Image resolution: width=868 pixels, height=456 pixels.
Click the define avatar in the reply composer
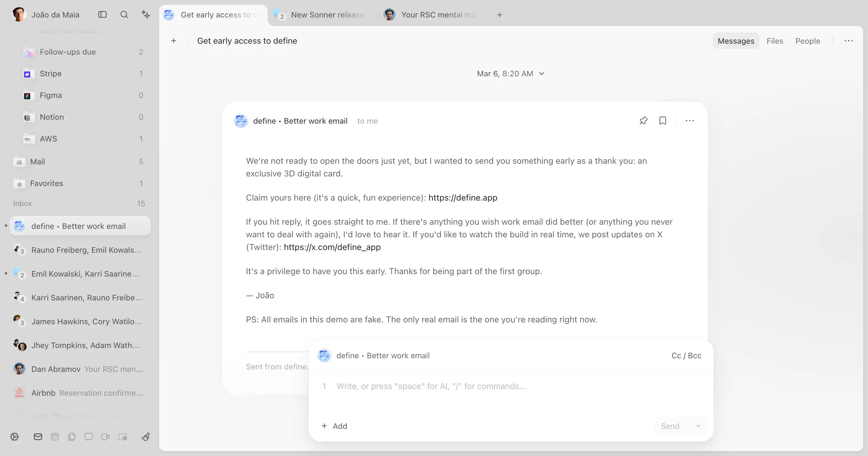[x=324, y=356]
